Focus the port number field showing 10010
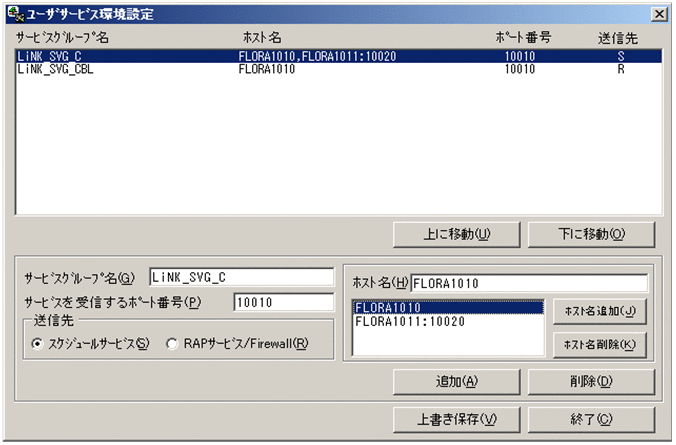 [284, 302]
